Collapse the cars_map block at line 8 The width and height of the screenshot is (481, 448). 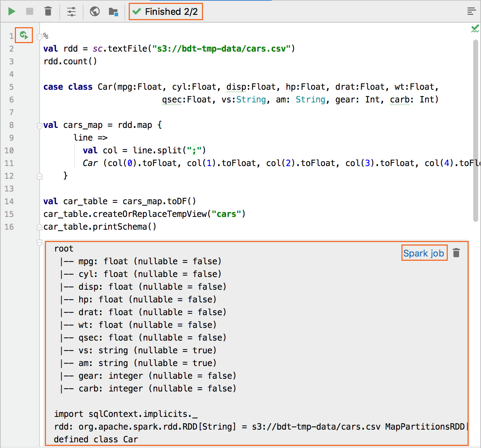pos(40,125)
